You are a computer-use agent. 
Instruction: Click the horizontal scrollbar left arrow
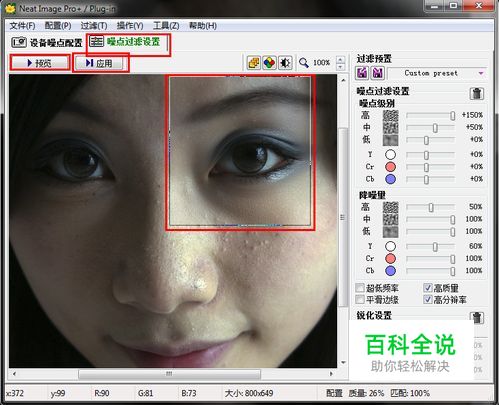tap(14, 374)
